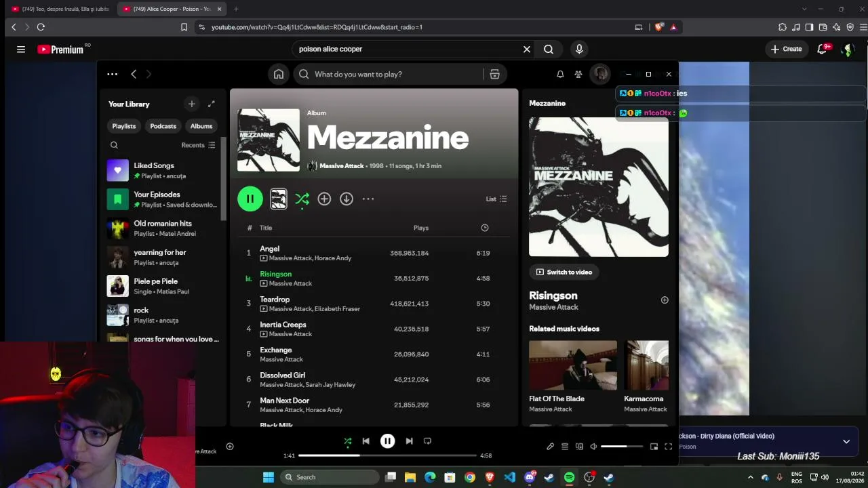Pause playback in the player bar
This screenshot has height=488, width=868.
[x=387, y=441]
